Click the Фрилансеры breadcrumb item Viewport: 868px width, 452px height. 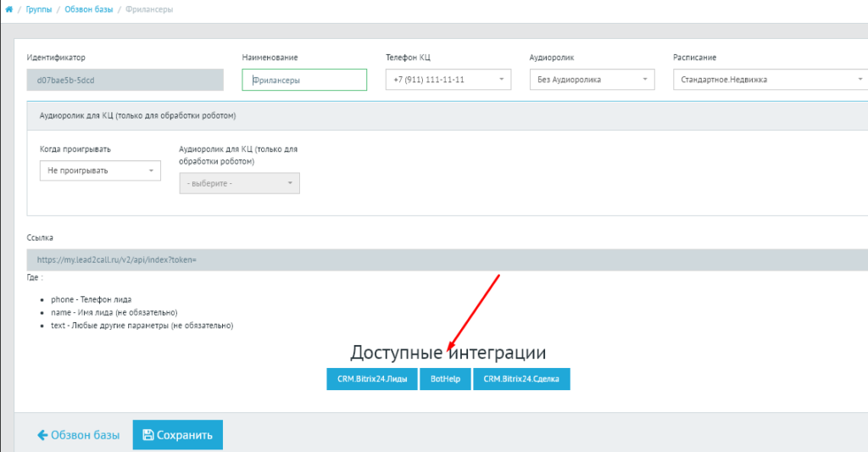click(149, 8)
